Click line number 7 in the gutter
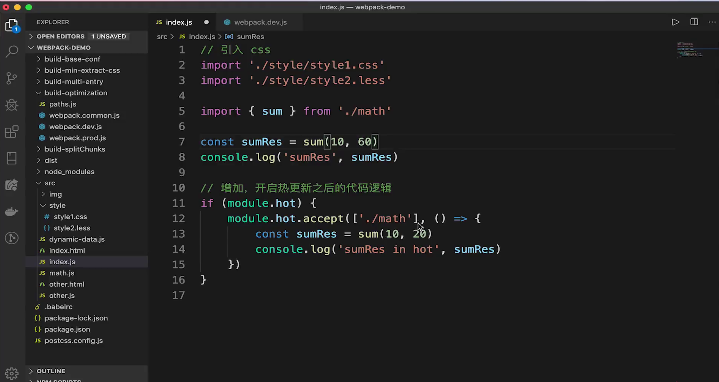 click(x=182, y=142)
